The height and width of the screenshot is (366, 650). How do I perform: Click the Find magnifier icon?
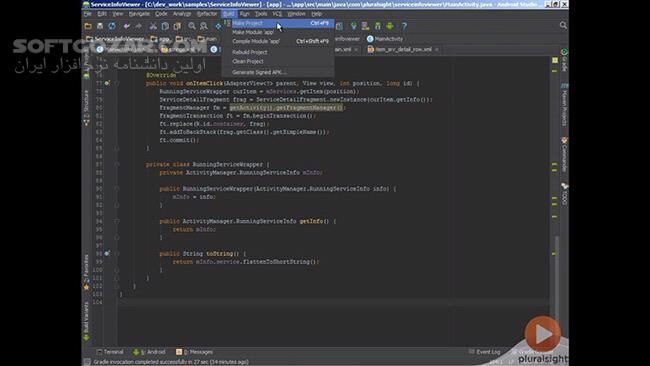pyautogui.click(x=192, y=26)
